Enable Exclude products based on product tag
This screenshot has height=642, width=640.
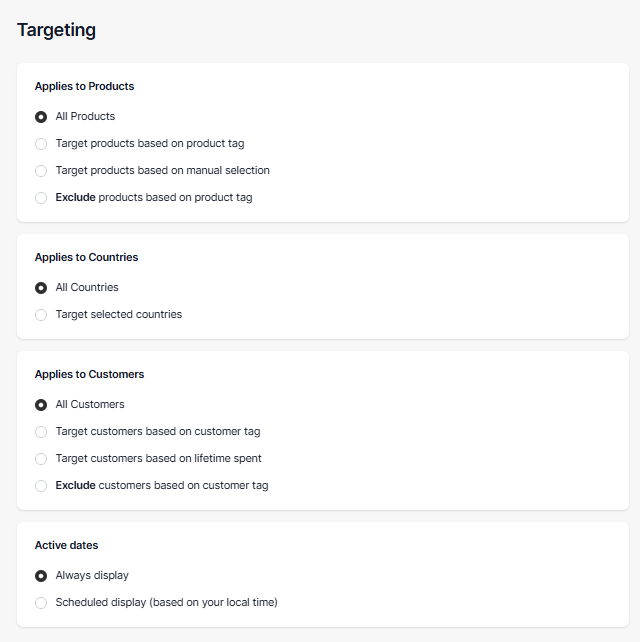41,198
